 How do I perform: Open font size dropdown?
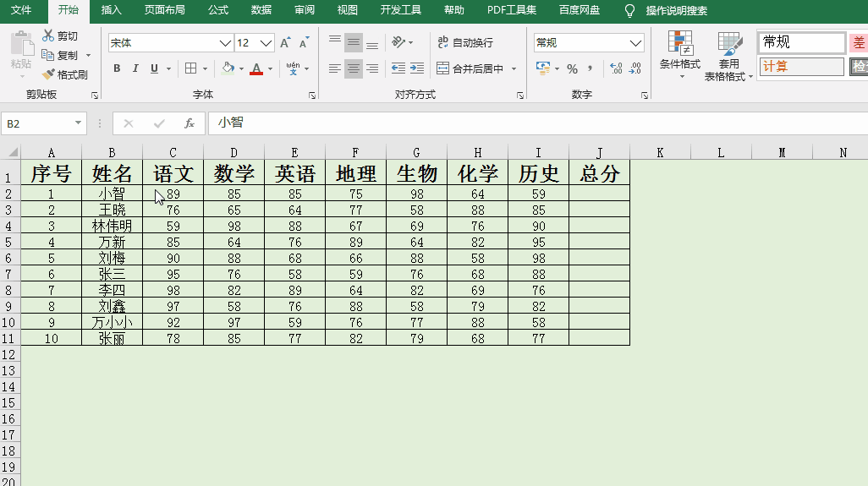pos(266,43)
